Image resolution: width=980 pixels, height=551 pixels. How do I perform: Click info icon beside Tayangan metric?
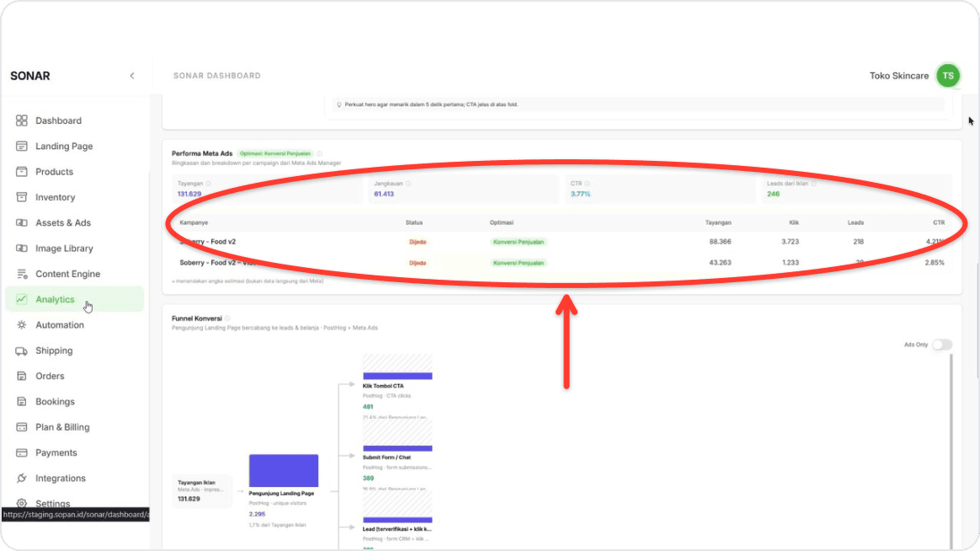coord(209,184)
